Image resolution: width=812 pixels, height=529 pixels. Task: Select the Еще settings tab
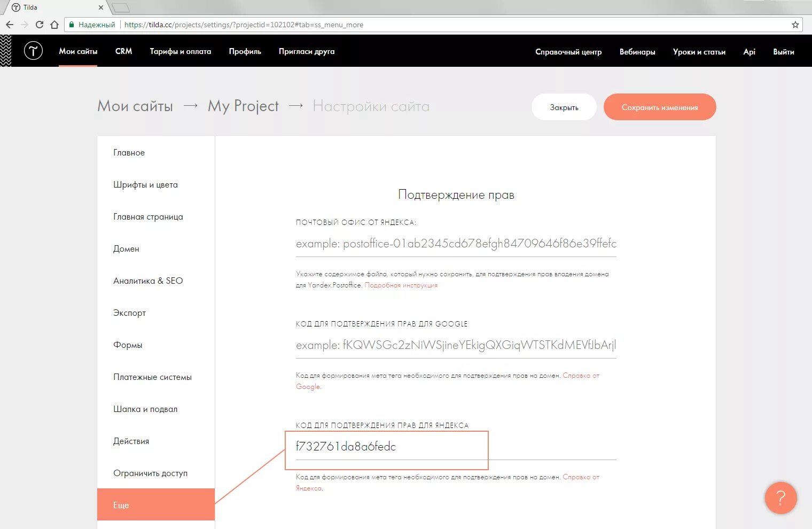click(156, 504)
